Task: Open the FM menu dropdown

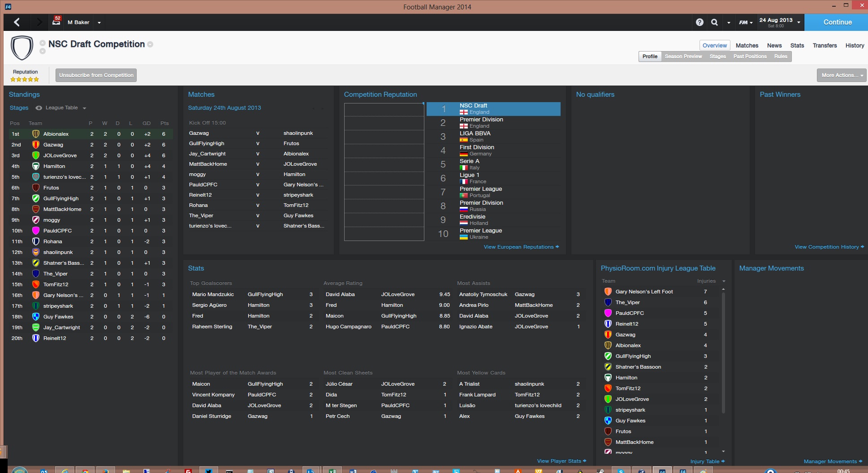Action: tap(746, 22)
